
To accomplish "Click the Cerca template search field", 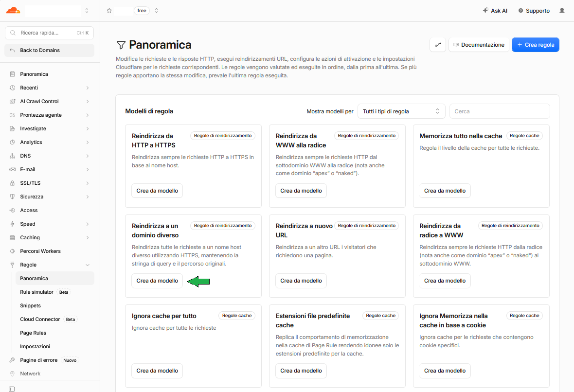I will [x=499, y=111].
